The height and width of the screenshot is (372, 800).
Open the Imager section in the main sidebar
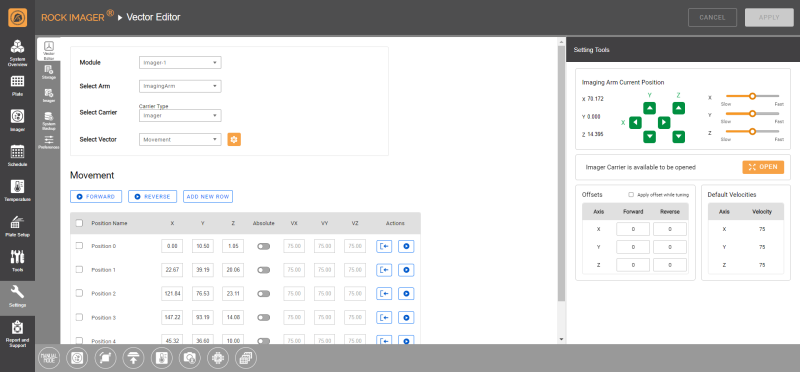coord(17,120)
